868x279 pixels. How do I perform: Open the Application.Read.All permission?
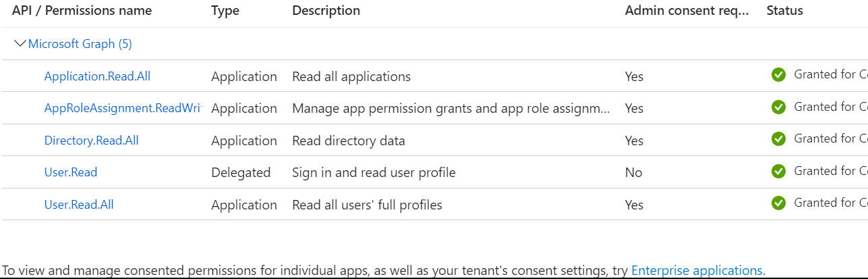pyautogui.click(x=97, y=76)
